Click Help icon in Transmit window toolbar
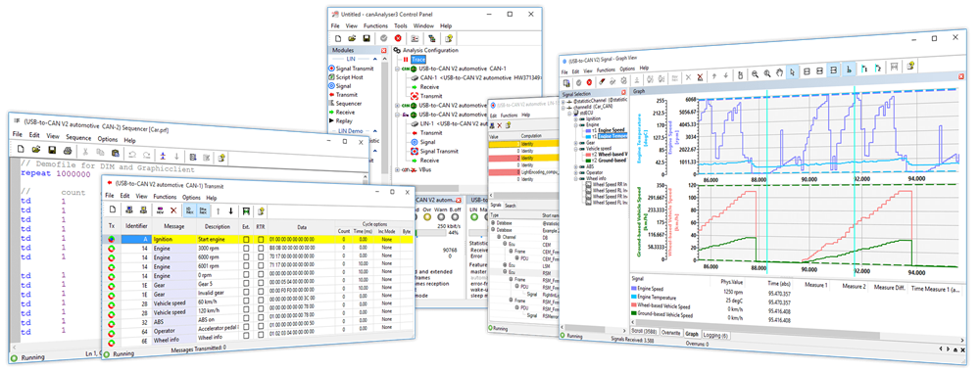The image size is (980, 372). 262,211
